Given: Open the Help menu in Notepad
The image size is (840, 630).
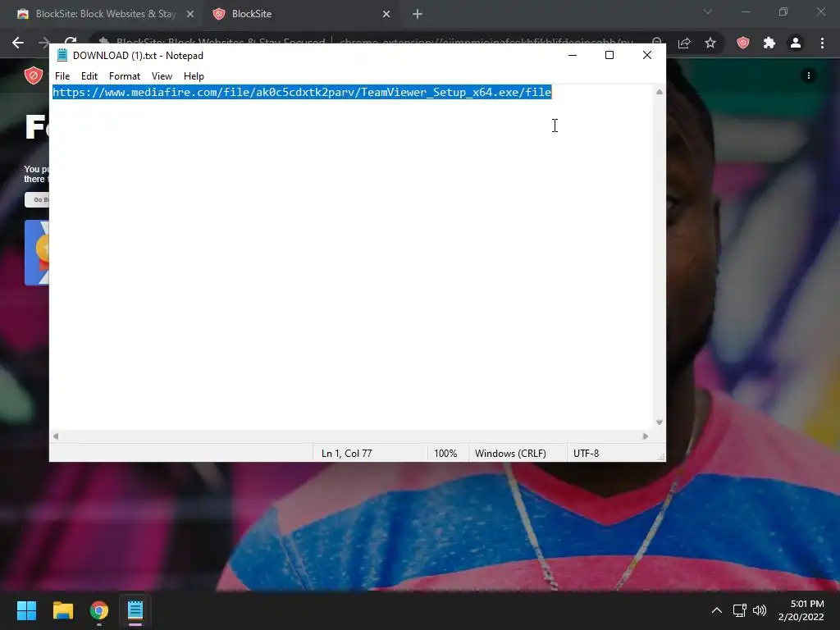Looking at the screenshot, I should click(x=194, y=76).
